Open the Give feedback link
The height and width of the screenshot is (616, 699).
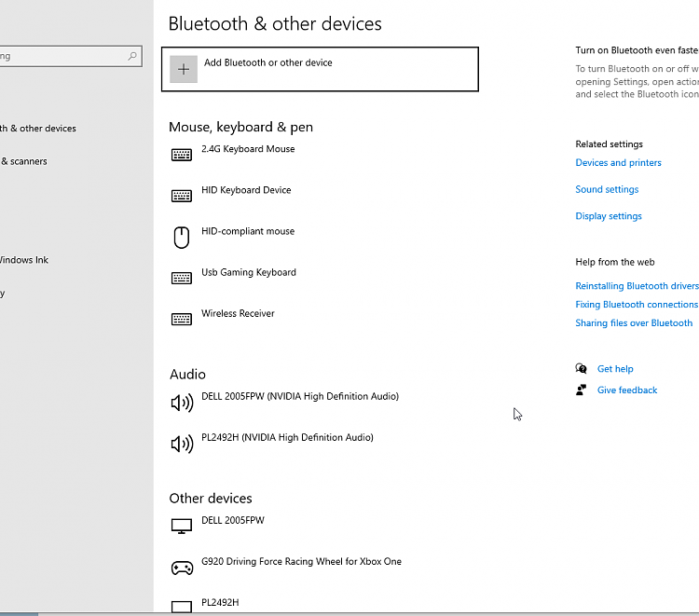click(x=627, y=390)
